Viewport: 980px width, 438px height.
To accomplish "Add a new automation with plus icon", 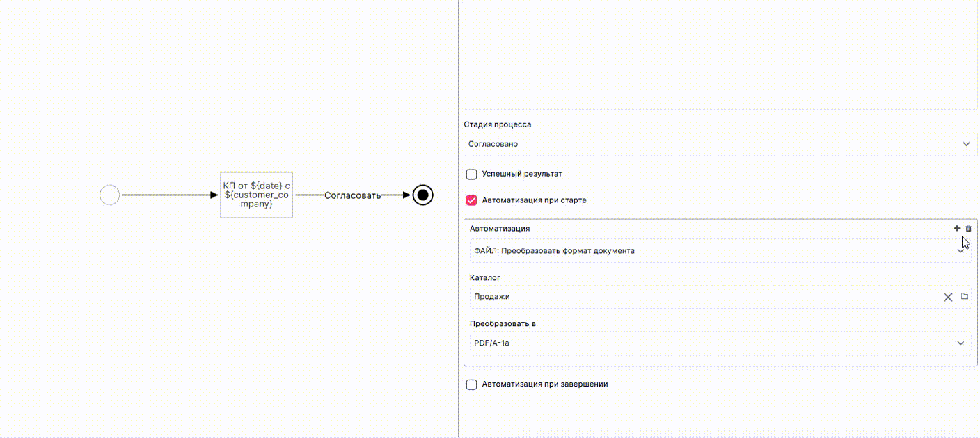I will click(x=957, y=228).
